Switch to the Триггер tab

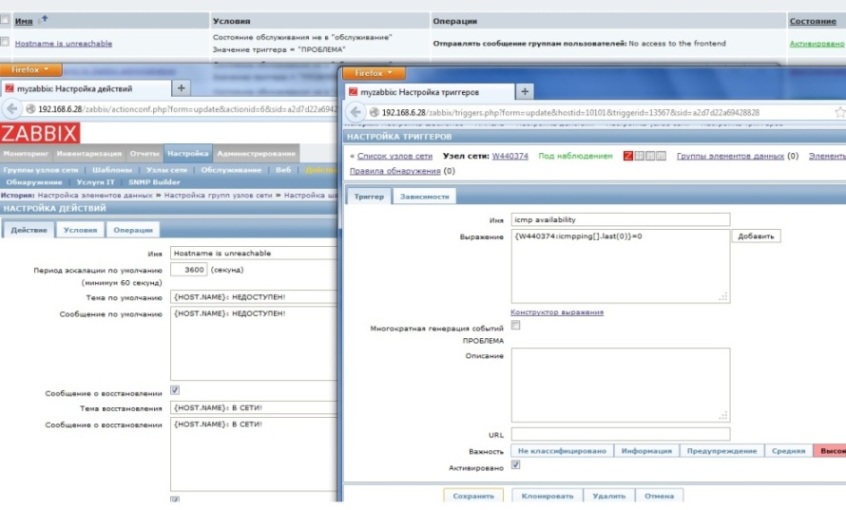click(x=369, y=196)
